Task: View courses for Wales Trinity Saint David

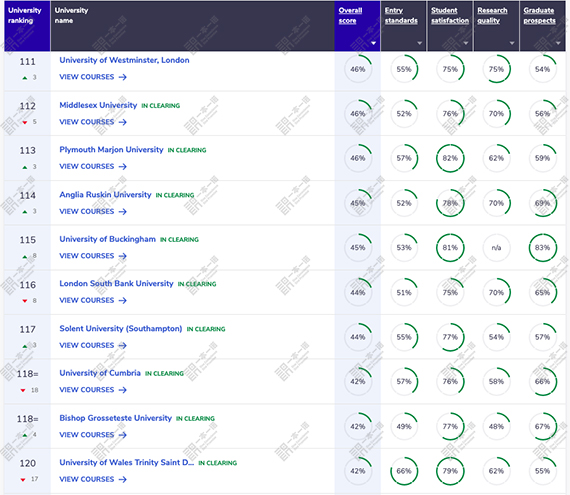Action: tap(93, 479)
